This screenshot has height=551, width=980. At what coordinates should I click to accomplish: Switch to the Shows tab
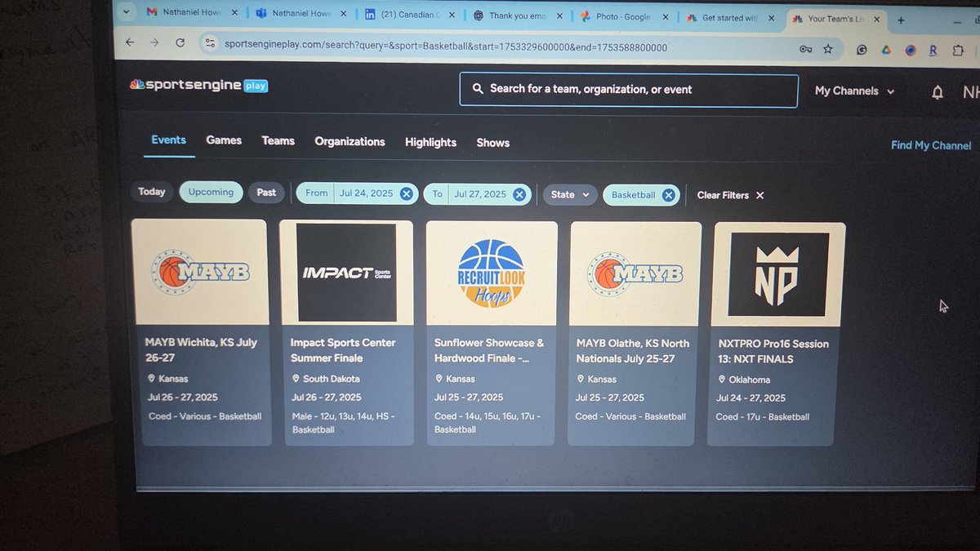click(493, 143)
